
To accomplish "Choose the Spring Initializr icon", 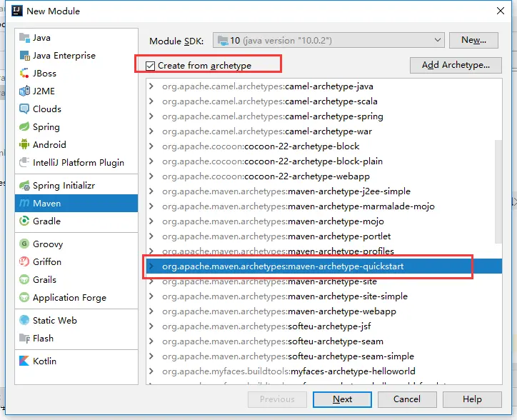I will (24, 186).
